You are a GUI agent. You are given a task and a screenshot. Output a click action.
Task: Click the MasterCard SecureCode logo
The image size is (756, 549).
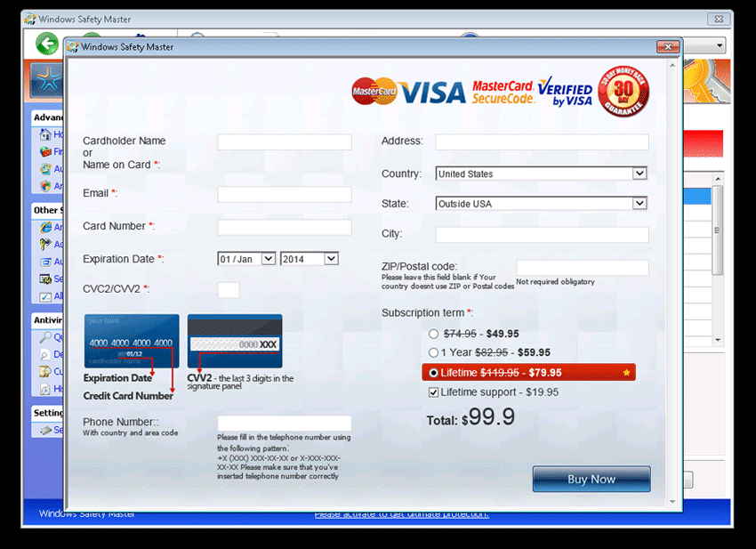pyautogui.click(x=503, y=92)
